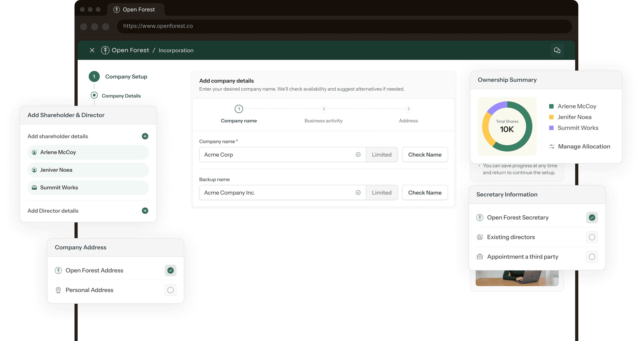Image resolution: width=644 pixels, height=341 pixels.
Task: Click the laptop photo thumbnail
Action: point(517,278)
